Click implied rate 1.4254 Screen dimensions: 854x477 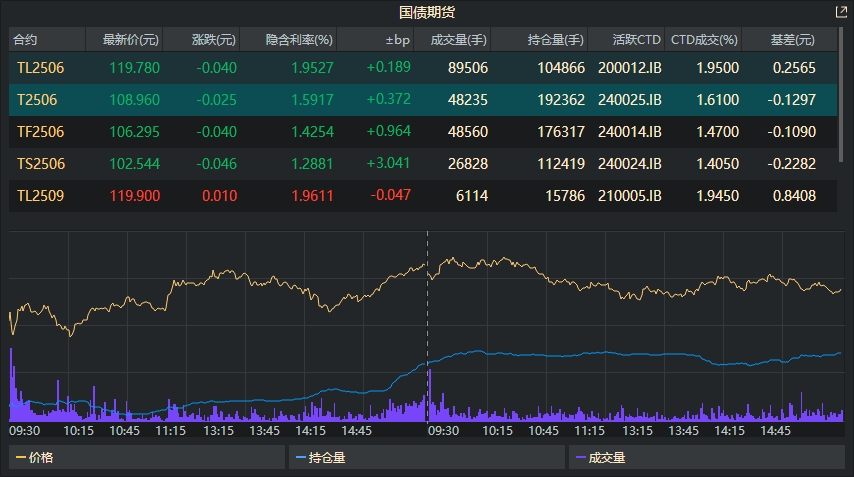pyautogui.click(x=312, y=132)
